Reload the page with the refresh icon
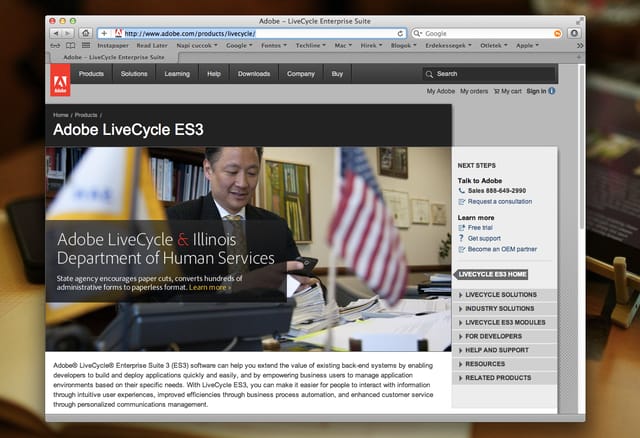640x438 pixels. pyautogui.click(x=400, y=33)
